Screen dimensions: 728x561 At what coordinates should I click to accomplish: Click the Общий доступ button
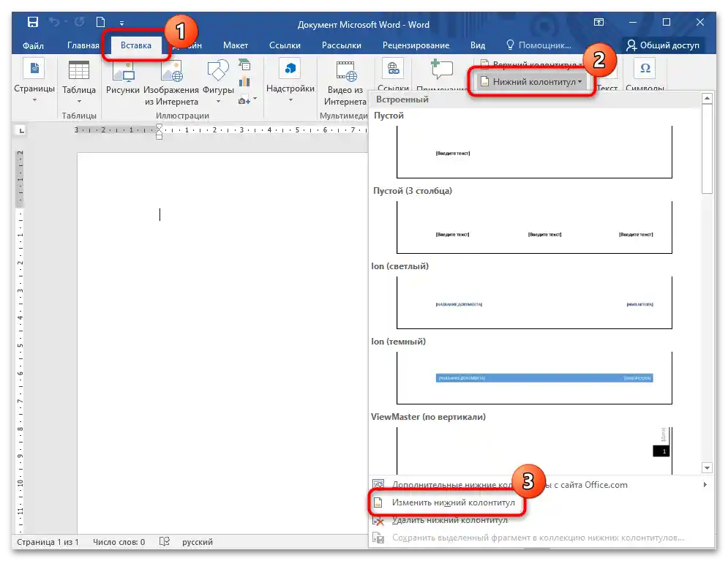pyautogui.click(x=663, y=45)
